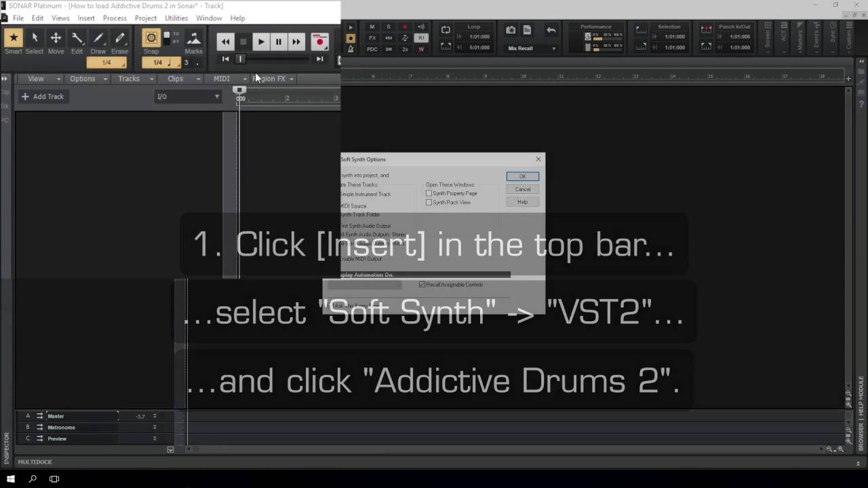Check the Synth Property Page checkbox

click(x=429, y=194)
